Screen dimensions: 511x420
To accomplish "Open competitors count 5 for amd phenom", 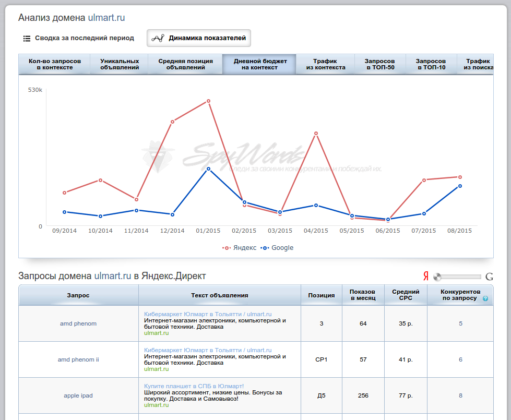I will pyautogui.click(x=460, y=323).
